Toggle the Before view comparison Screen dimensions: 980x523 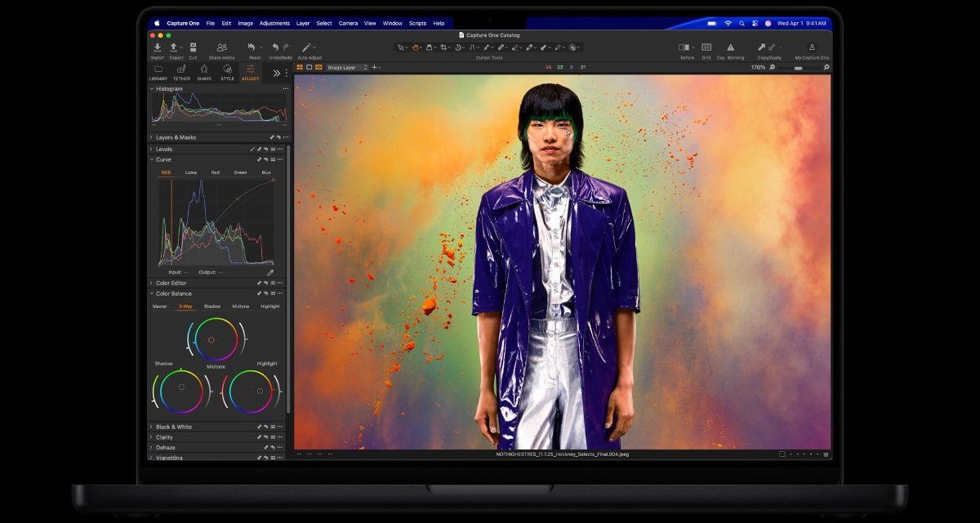(x=684, y=47)
